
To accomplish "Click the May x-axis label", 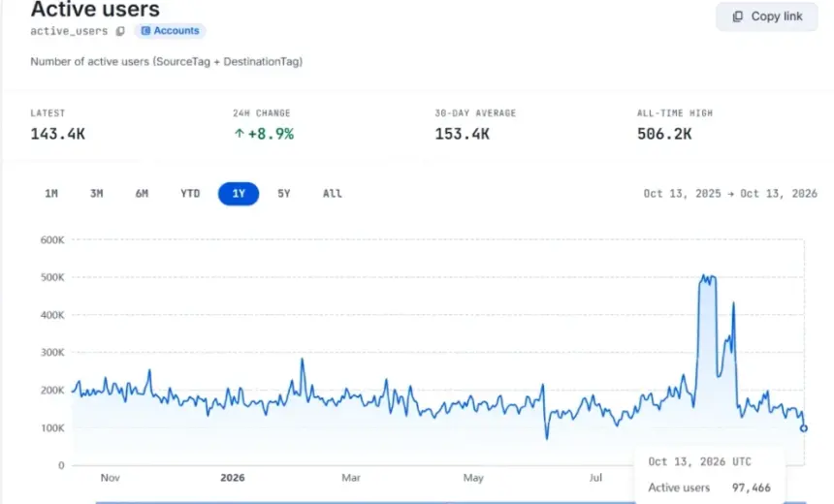I will pos(473,478).
